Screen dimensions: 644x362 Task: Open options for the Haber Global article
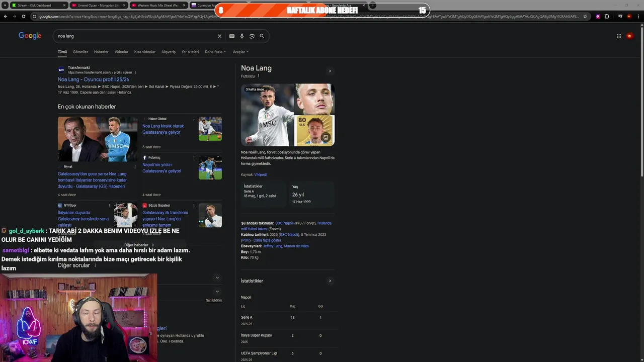pos(194,119)
